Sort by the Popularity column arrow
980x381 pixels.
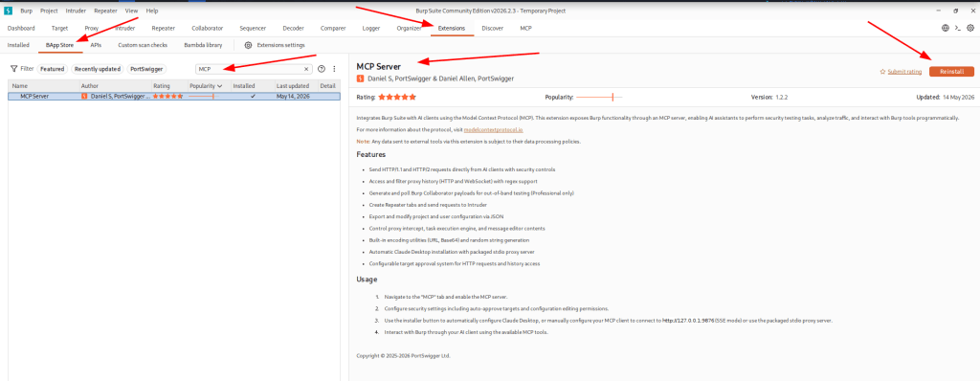point(219,86)
